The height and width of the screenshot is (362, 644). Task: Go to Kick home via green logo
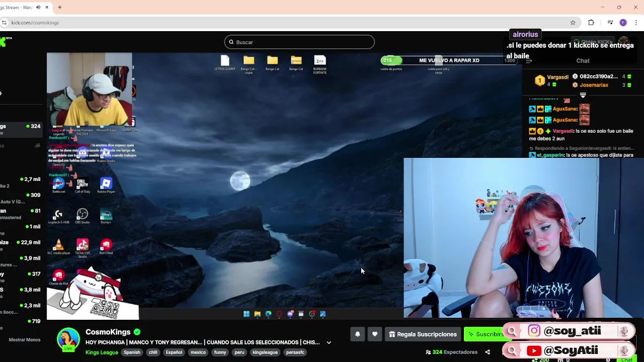(4, 42)
